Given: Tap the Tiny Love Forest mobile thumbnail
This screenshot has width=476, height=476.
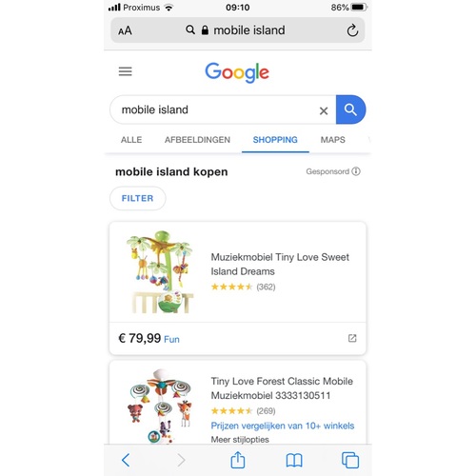Looking at the screenshot, I should pyautogui.click(x=161, y=407).
